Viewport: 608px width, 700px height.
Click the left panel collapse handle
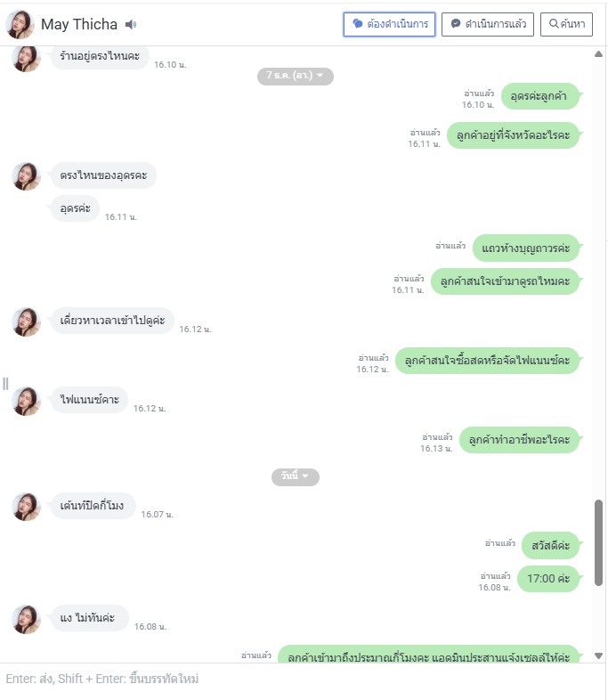click(x=5, y=384)
